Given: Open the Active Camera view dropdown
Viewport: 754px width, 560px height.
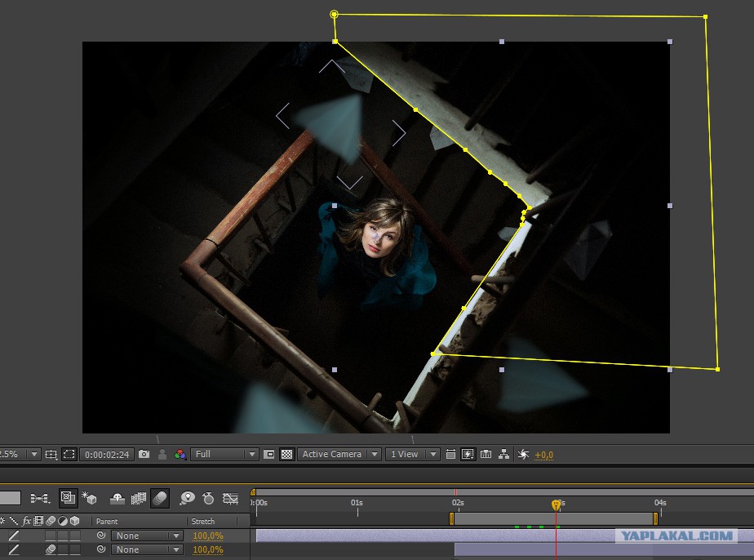Looking at the screenshot, I should tap(339, 454).
